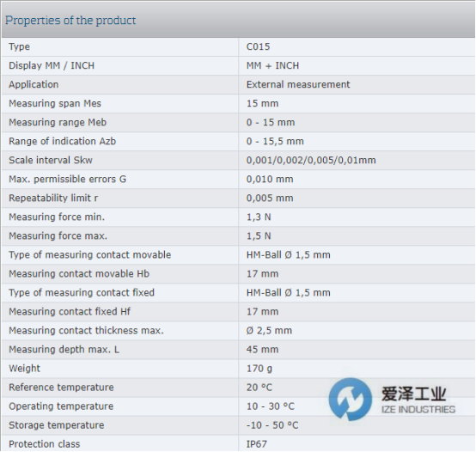Click the IZE Industries circular logo icon
Image resolution: width=476 pixels, height=452 pixels.
tap(350, 400)
